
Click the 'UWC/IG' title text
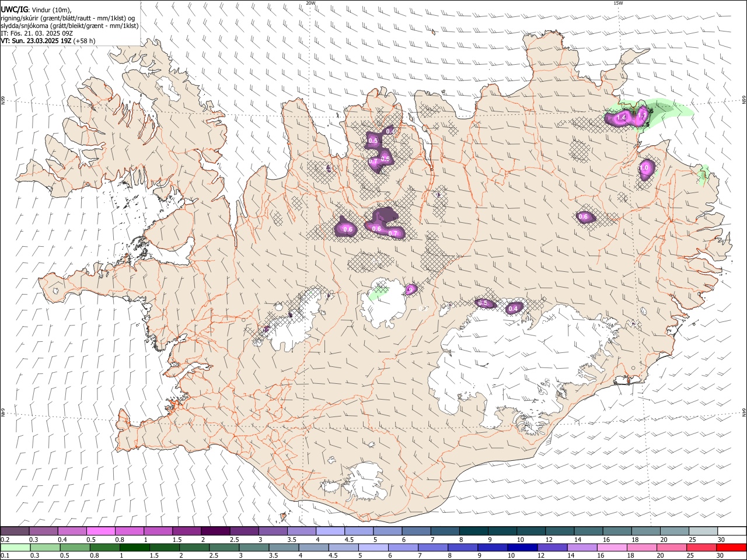(15, 9)
